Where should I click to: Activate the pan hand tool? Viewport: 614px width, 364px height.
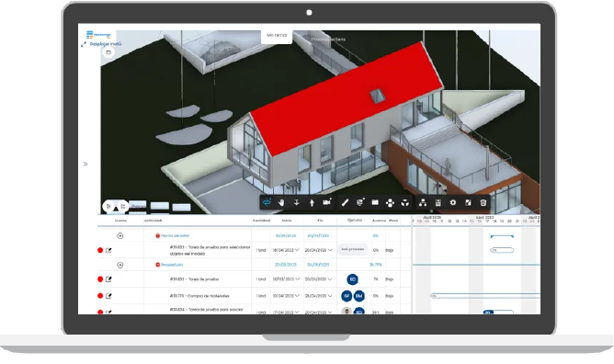pyautogui.click(x=281, y=202)
